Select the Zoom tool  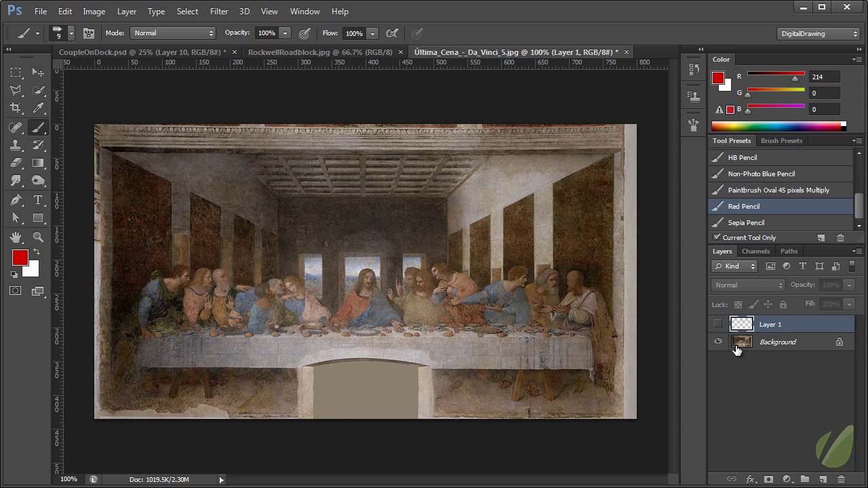(x=38, y=237)
